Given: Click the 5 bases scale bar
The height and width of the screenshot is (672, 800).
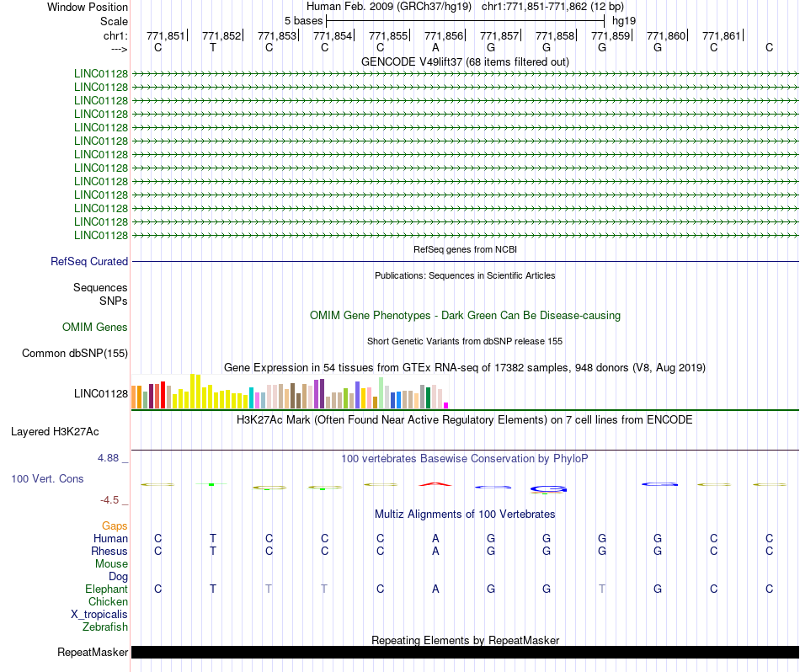Looking at the screenshot, I should click(465, 21).
